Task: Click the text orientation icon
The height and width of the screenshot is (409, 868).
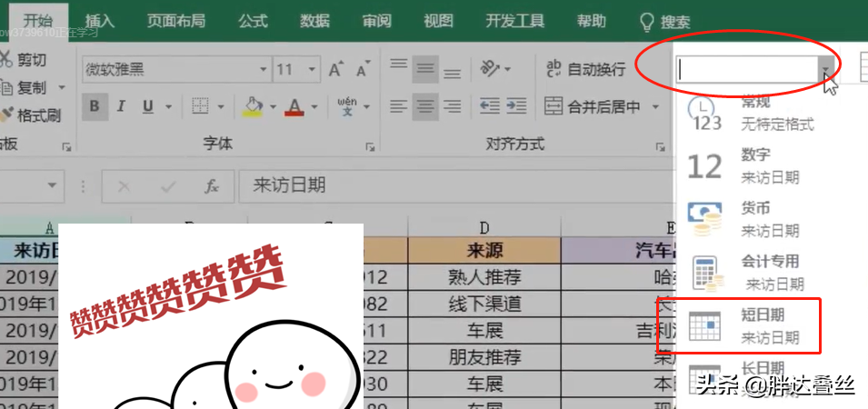Action: (489, 69)
